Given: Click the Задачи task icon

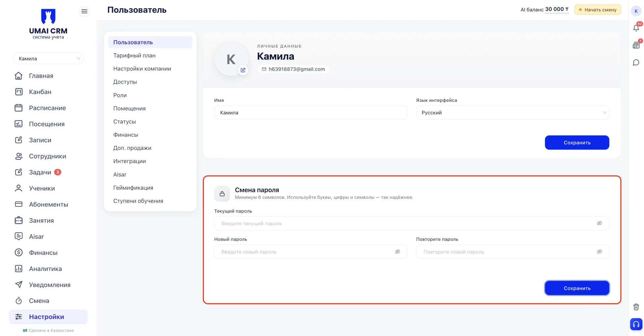Looking at the screenshot, I should coord(19,172).
